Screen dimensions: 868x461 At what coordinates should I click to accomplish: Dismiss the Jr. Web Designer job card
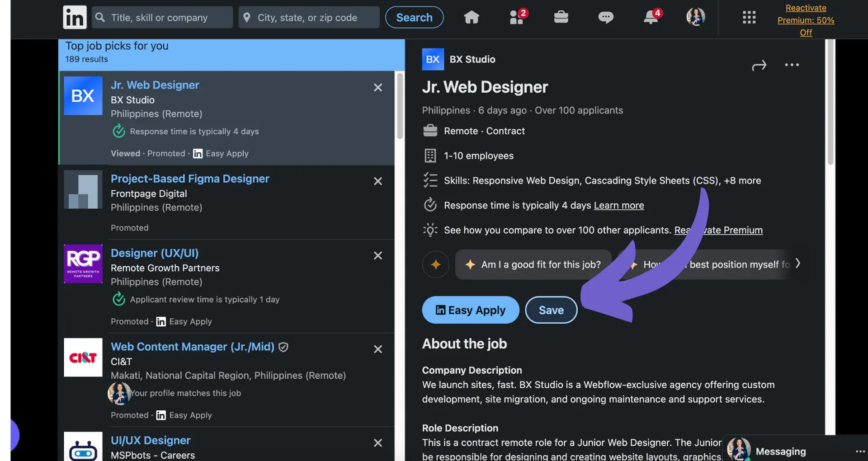[378, 88]
